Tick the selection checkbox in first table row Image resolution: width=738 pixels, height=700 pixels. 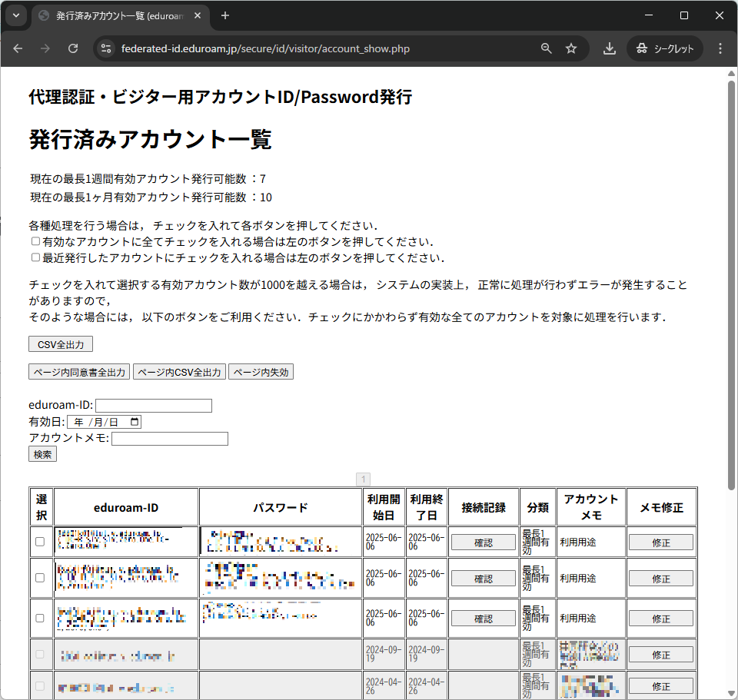coord(40,542)
